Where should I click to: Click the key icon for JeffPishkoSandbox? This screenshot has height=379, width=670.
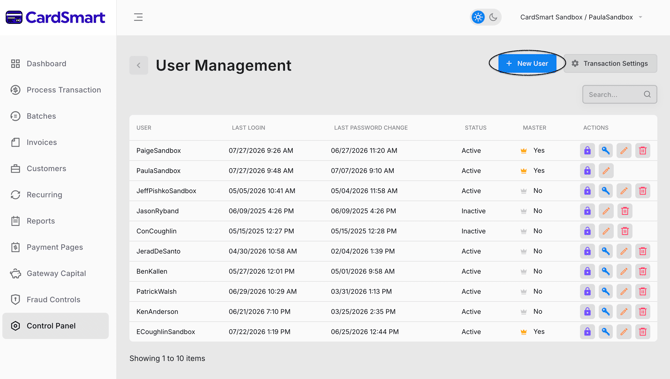pos(605,191)
